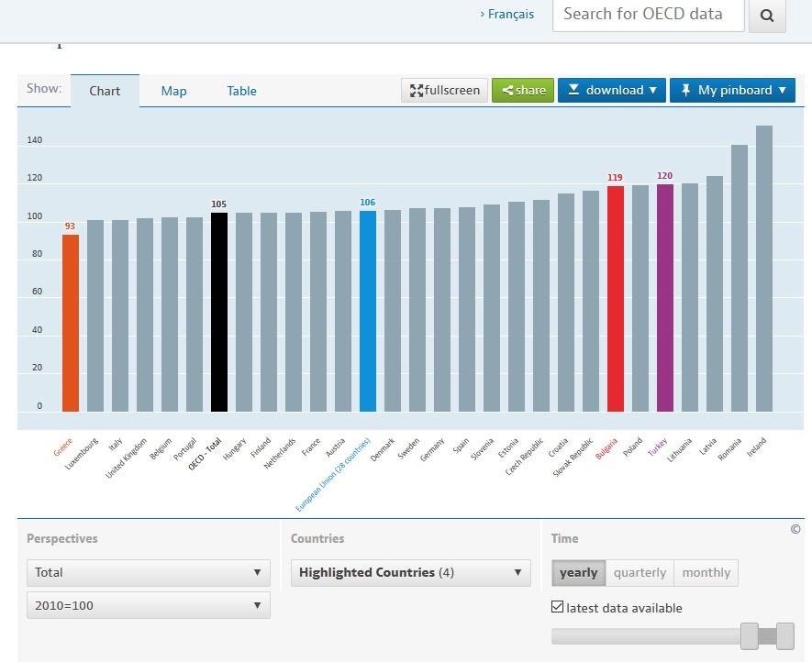This screenshot has height=662, width=812.
Task: Expand the Highlighted Countries selector
Action: 411,572
